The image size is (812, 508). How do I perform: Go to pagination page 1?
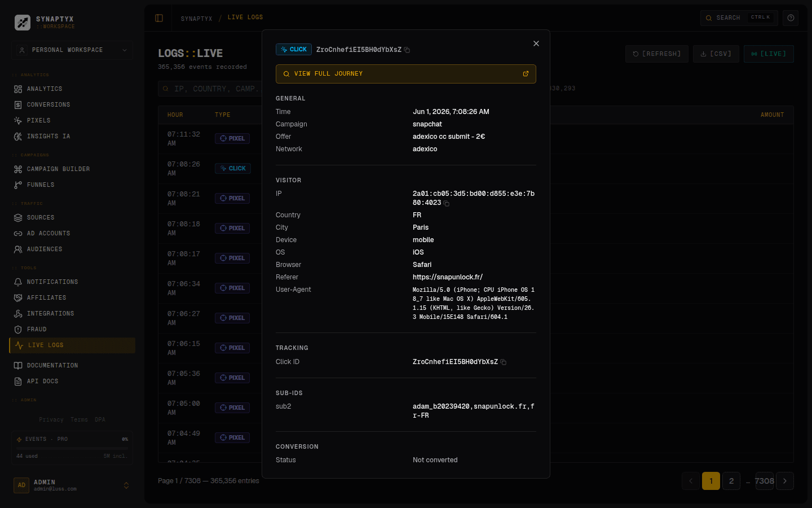point(711,481)
